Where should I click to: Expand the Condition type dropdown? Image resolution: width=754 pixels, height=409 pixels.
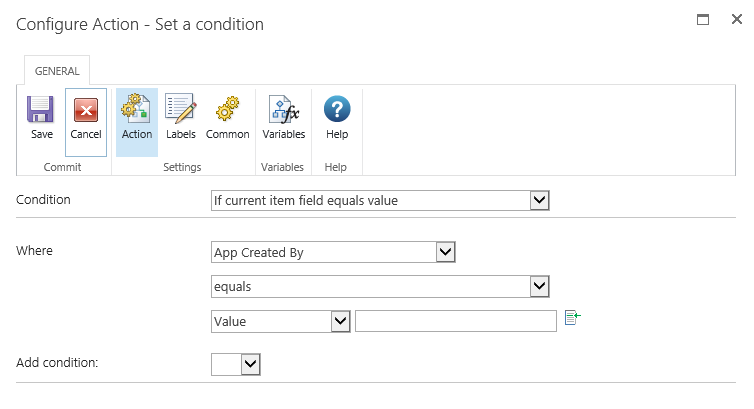click(x=539, y=200)
